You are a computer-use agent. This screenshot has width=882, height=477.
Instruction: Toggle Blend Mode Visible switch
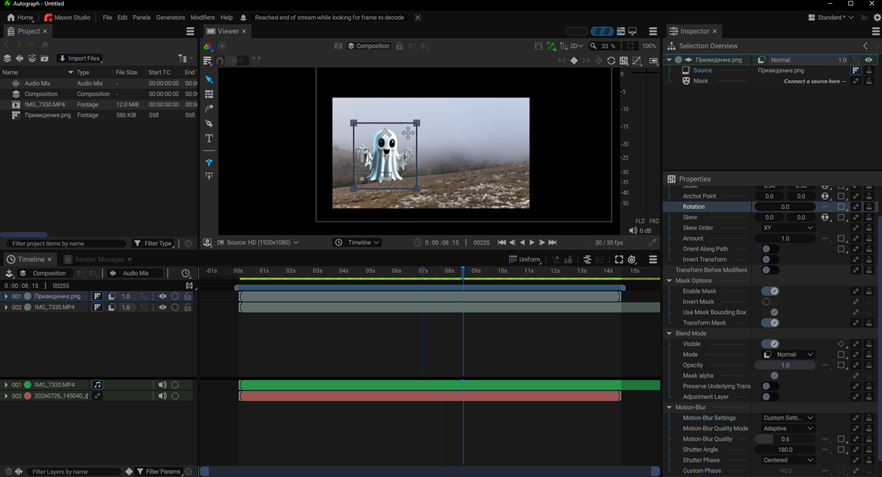pyautogui.click(x=770, y=344)
